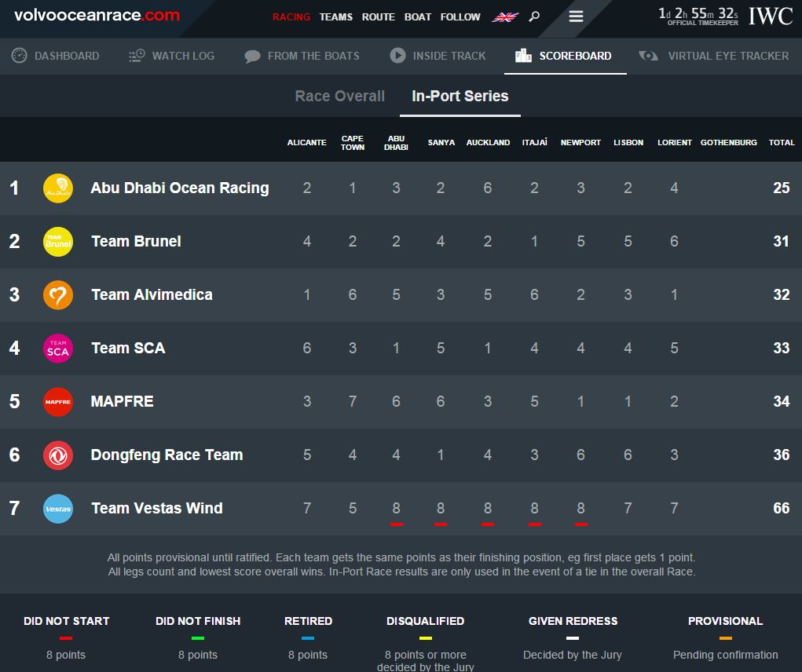Viewport: 802px width, 672px height.
Task: Select the In-Port Series tab
Action: 460,97
